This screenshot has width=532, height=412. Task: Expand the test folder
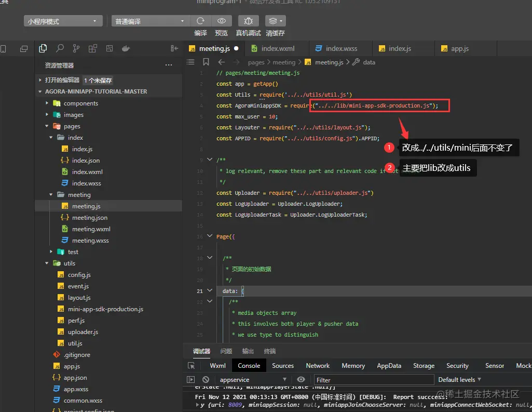pos(51,251)
